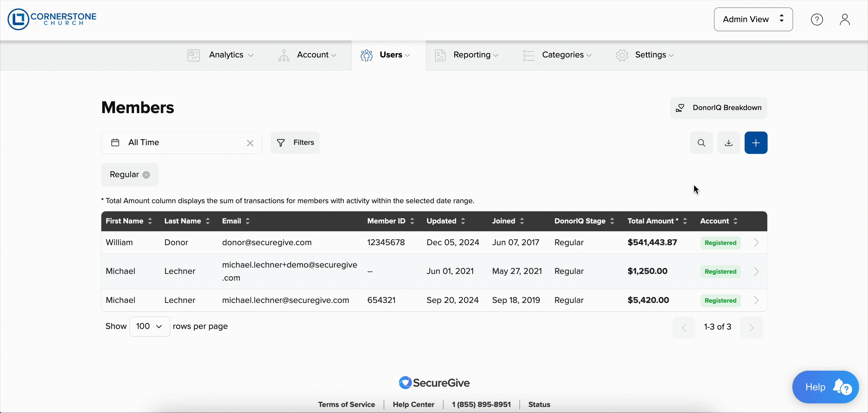
Task: Open the user profile icon
Action: [844, 20]
